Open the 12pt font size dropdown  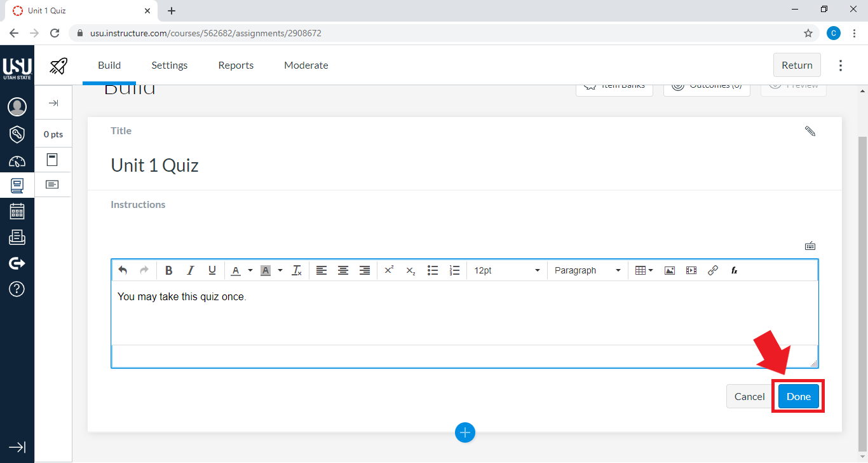[x=506, y=270]
